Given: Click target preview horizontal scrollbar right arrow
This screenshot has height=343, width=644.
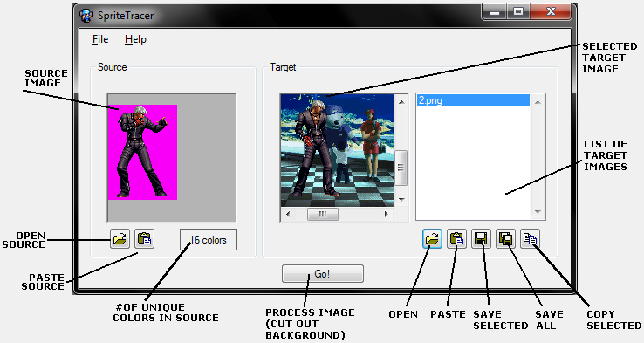Looking at the screenshot, I should 386,214.
